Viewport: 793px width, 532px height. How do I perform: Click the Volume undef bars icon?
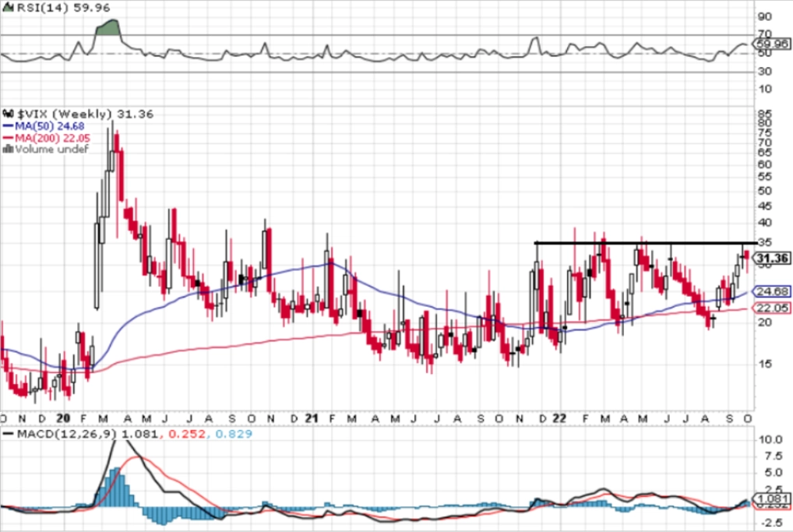pos(8,150)
